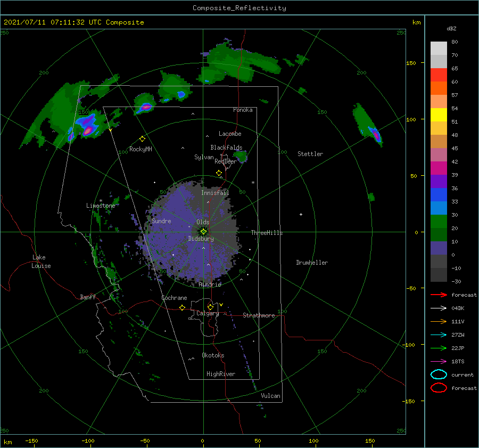Click the white 04DK arrow icon
This screenshot has height=448, width=479.
coord(439,308)
